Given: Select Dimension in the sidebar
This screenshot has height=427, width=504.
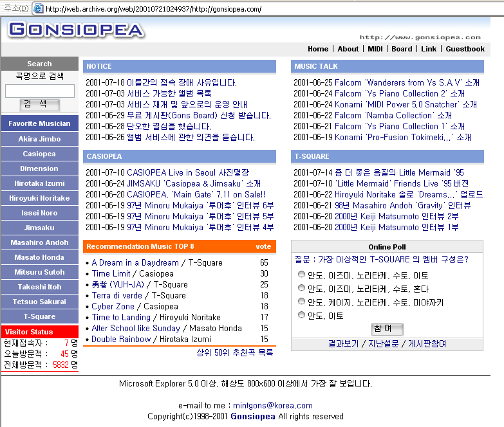Looking at the screenshot, I should point(39,168).
